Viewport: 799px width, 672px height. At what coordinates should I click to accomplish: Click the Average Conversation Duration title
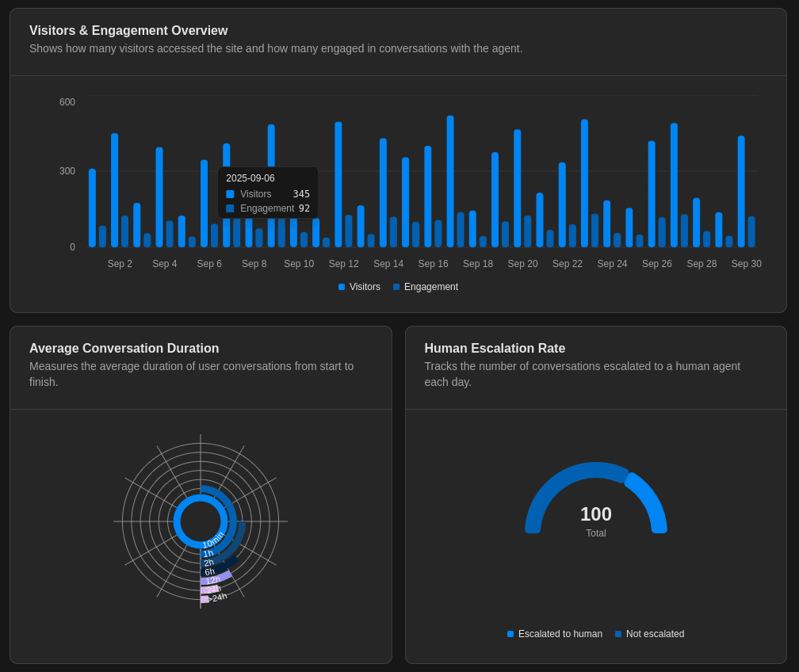(124, 349)
